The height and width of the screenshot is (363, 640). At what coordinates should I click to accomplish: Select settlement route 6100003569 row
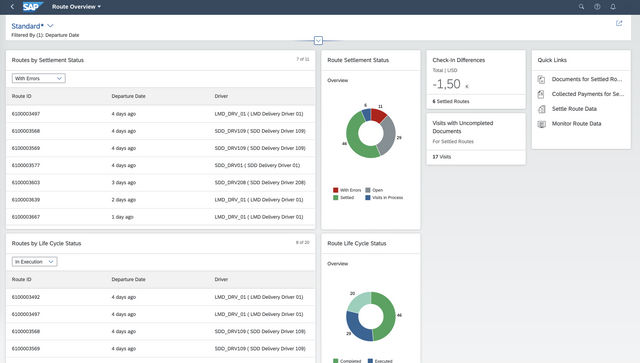160,148
